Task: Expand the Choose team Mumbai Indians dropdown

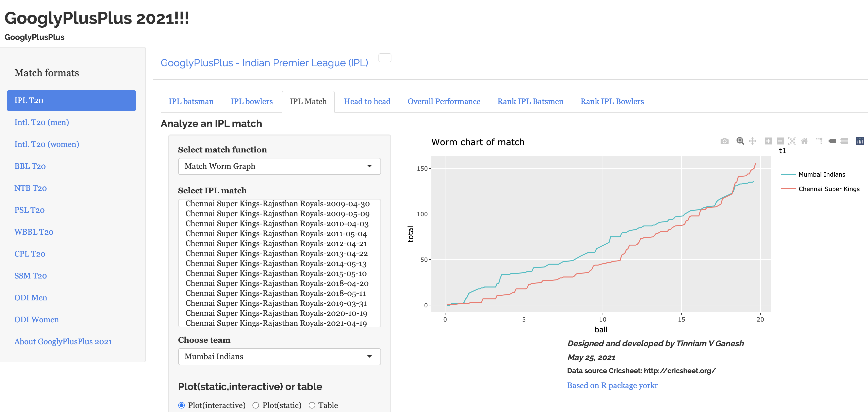Action: pyautogui.click(x=279, y=356)
